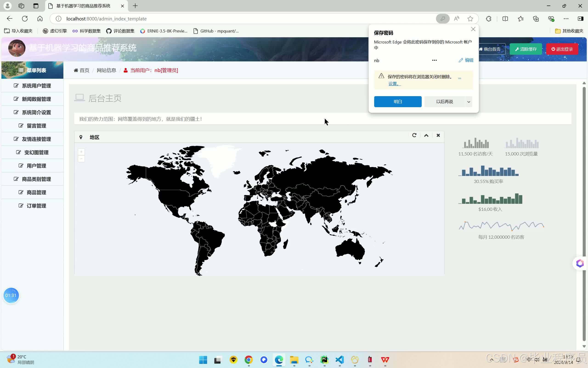The height and width of the screenshot is (368, 588).
Task: Open the Collections icon in toolbar
Action: point(536,19)
